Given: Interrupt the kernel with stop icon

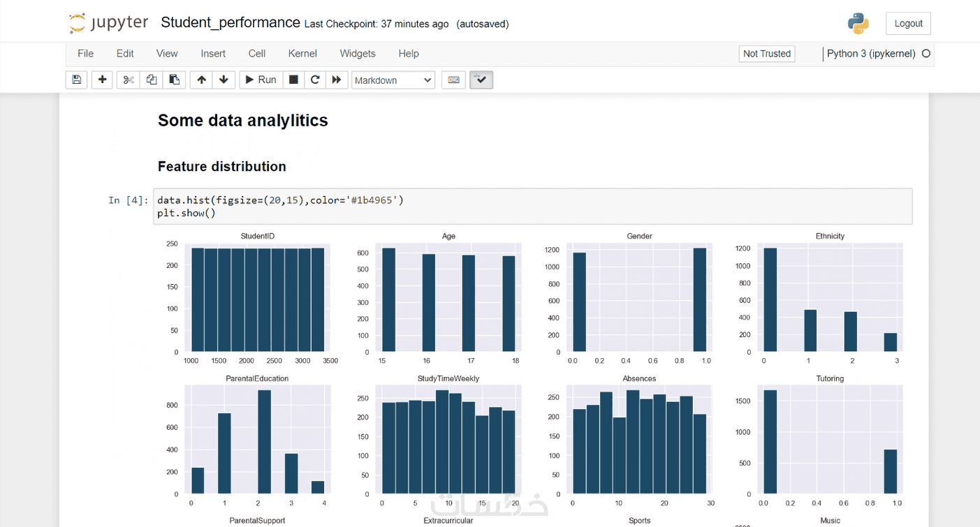Looking at the screenshot, I should [x=293, y=80].
